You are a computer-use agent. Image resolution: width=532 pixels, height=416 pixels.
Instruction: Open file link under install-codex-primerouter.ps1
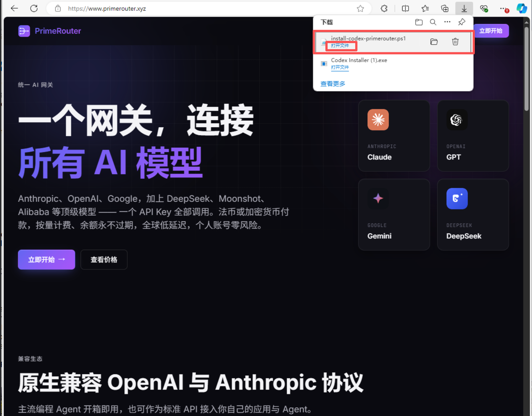[340, 46]
